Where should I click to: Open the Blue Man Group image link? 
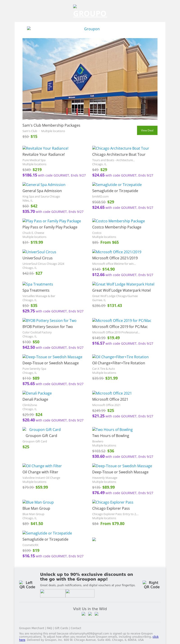[x=38, y=502]
